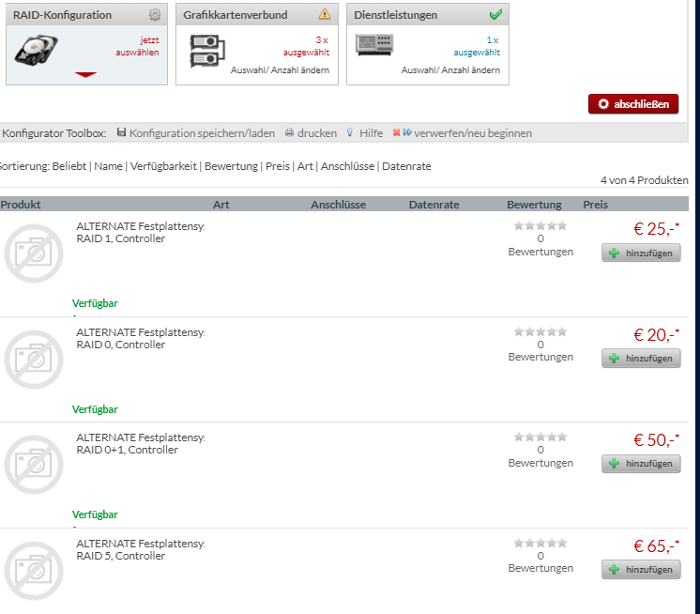This screenshot has width=700, height=614.
Task: Click verwerfen/neu beginnen
Action: click(x=473, y=133)
